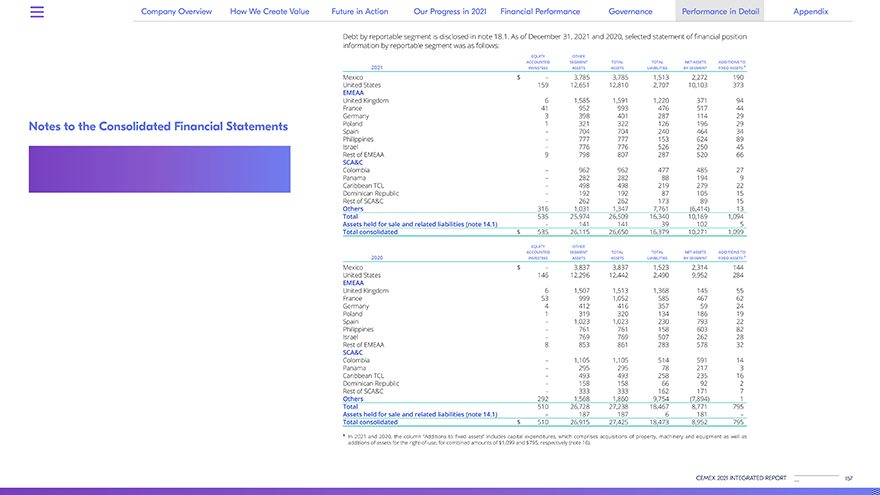This screenshot has height=495, width=880.
Task: Select the Total consolidated row in the 2021 table
Action: 370,232
